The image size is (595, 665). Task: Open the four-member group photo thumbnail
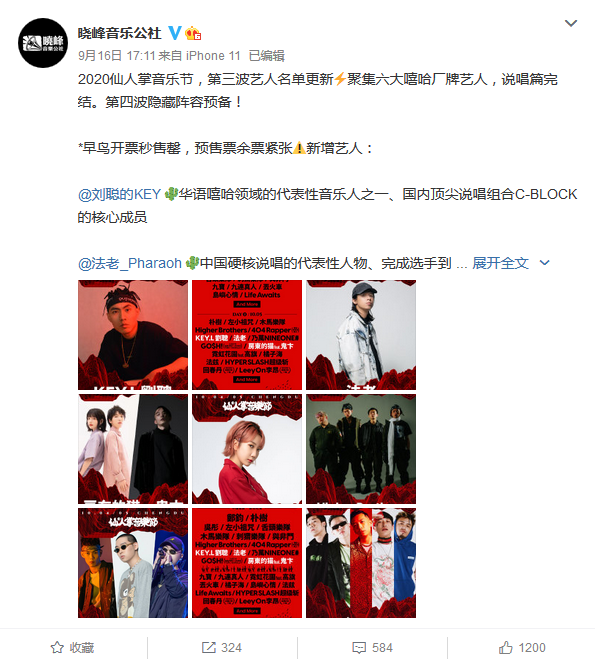coord(361,449)
